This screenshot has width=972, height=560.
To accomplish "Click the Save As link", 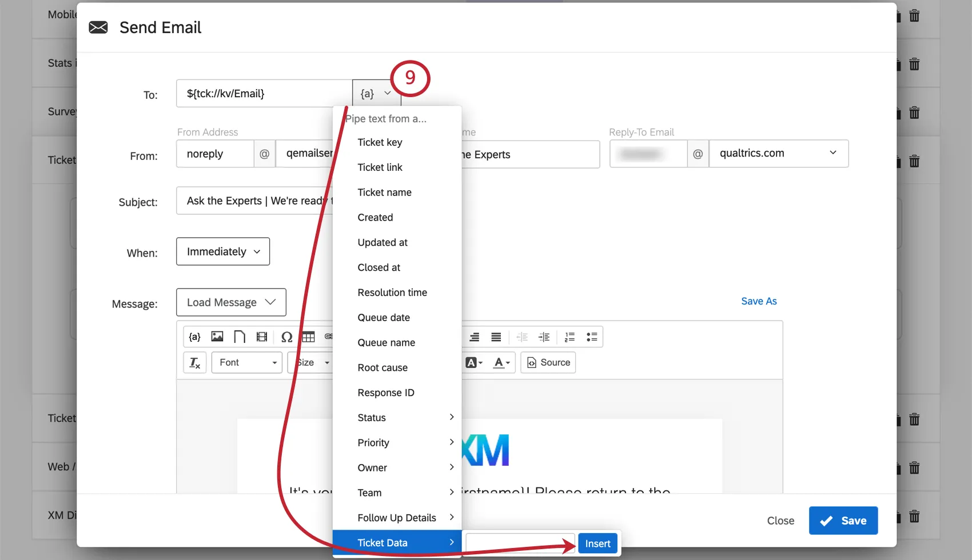I will [x=759, y=301].
